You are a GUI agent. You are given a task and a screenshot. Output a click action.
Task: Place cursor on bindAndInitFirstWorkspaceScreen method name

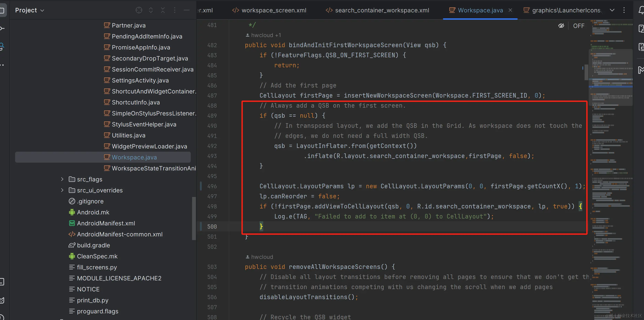(345, 45)
